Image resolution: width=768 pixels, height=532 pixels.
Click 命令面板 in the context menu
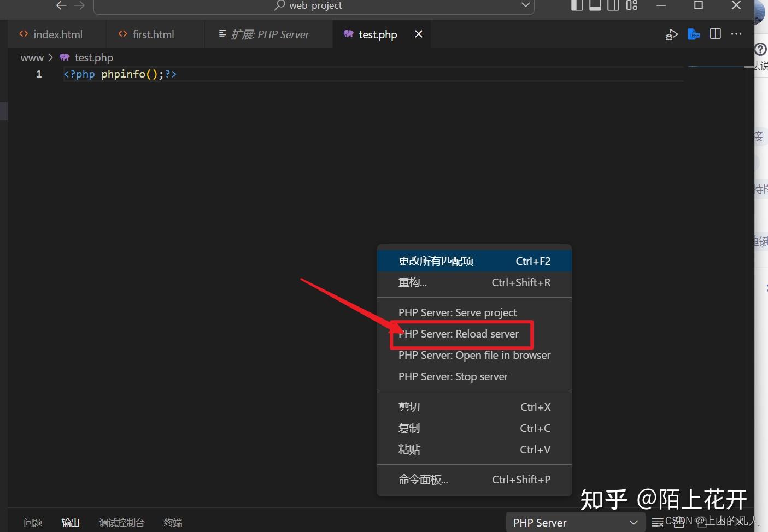[x=424, y=479]
